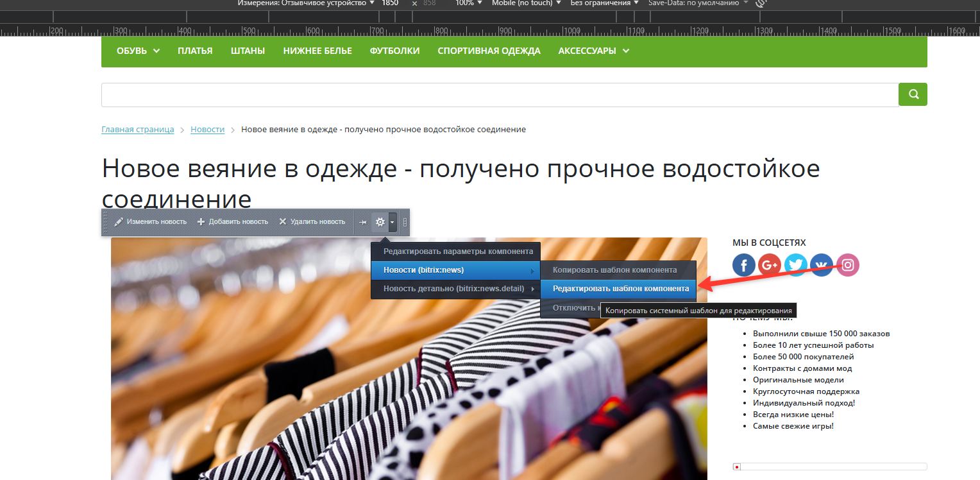Screen dimensions: 980x480
Task: Click the pin toolbar icon
Action: point(363,222)
